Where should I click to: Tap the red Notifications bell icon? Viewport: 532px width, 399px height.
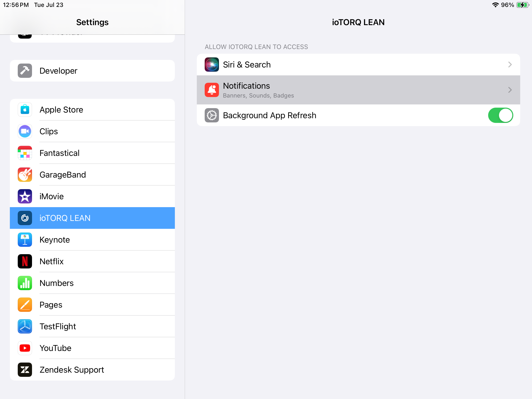click(x=212, y=90)
